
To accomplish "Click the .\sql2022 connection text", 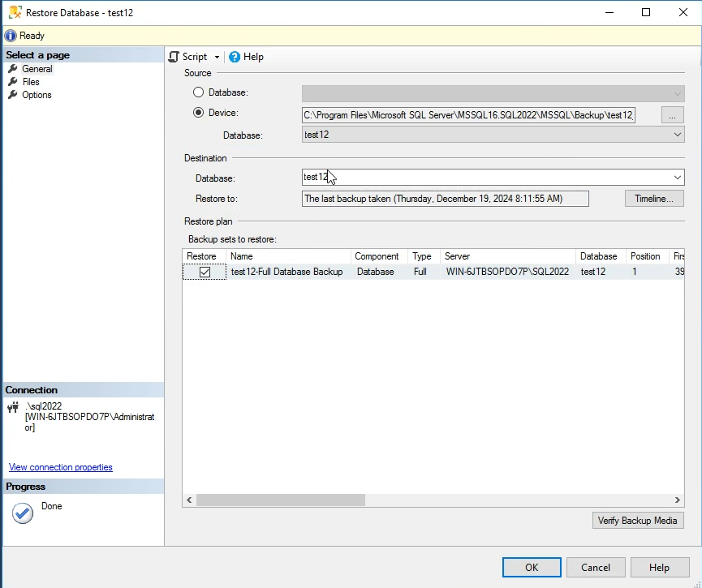I will coord(44,406).
